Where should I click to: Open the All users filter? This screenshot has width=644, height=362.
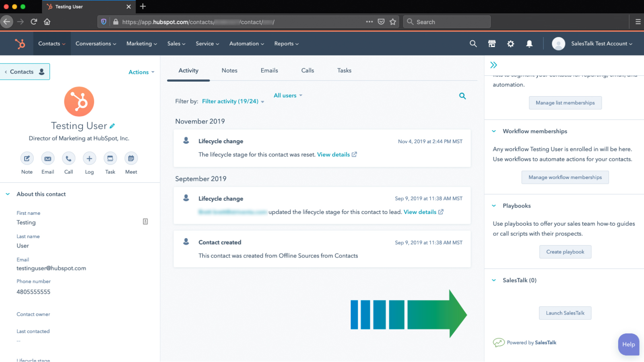point(288,95)
